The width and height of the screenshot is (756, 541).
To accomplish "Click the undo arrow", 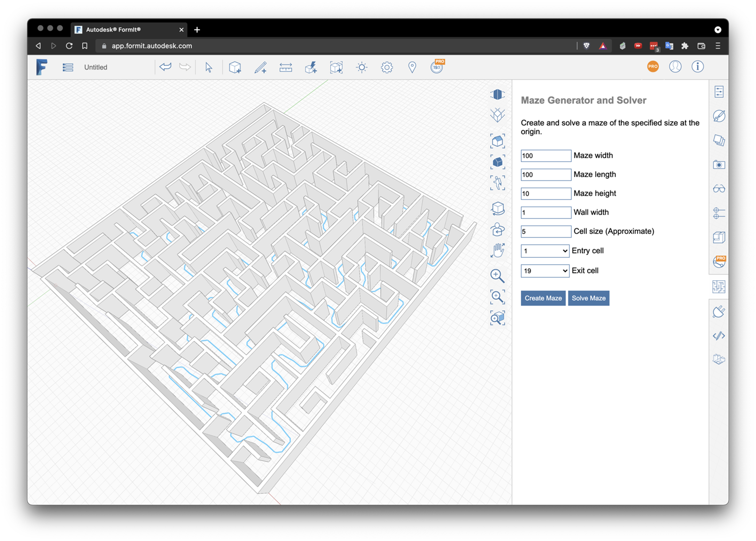I will pyautogui.click(x=166, y=67).
